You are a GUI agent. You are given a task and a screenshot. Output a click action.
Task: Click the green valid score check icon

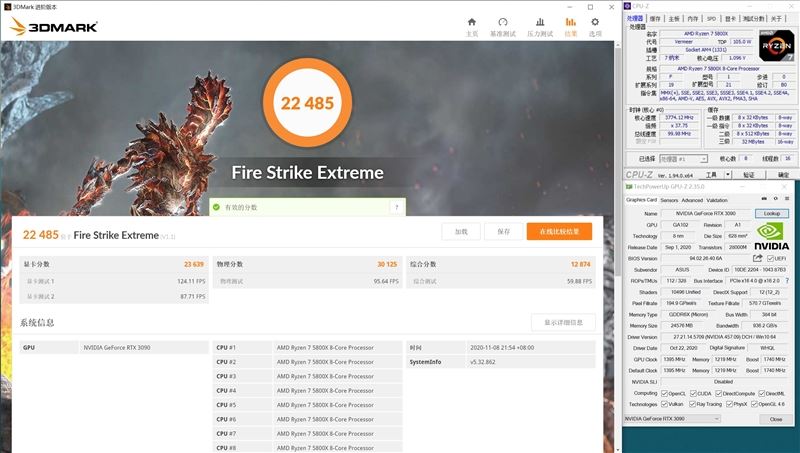point(216,207)
